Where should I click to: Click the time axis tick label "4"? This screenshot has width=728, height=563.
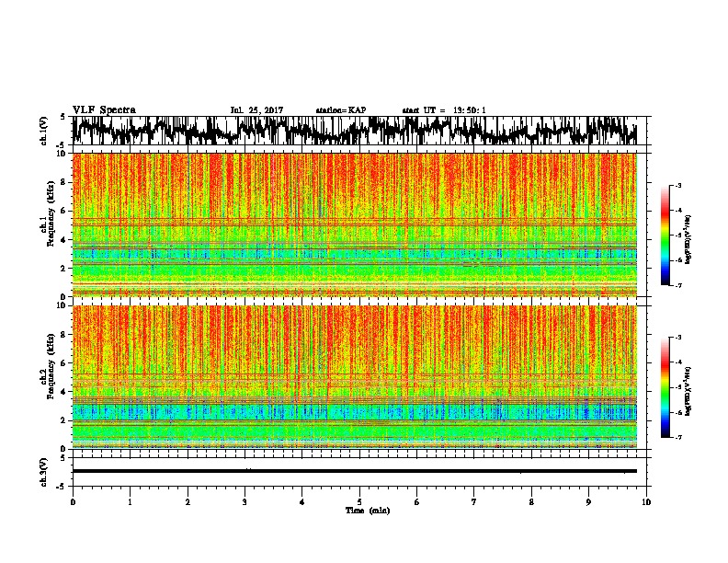[x=302, y=501]
